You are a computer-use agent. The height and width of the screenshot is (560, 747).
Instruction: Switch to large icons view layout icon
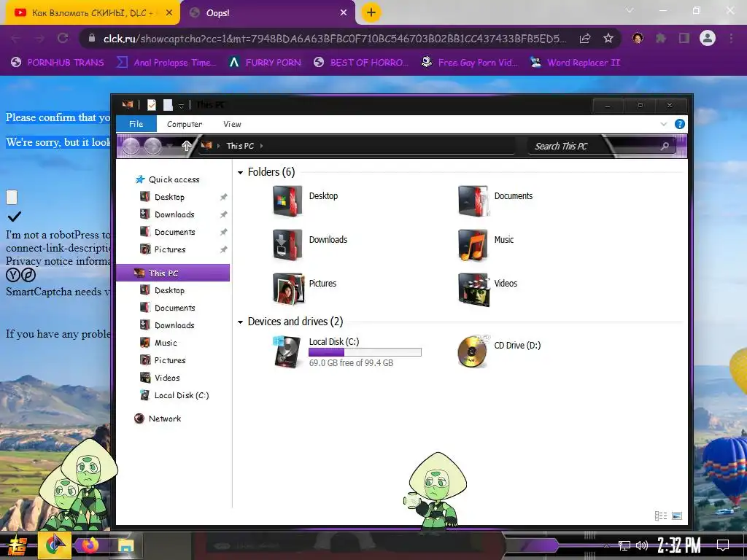click(x=677, y=516)
